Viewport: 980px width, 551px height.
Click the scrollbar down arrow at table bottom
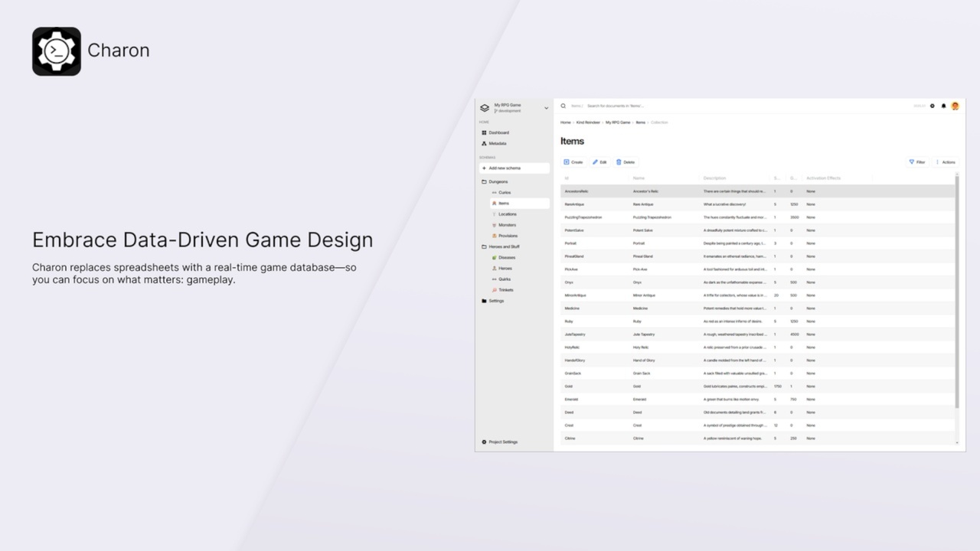point(956,442)
